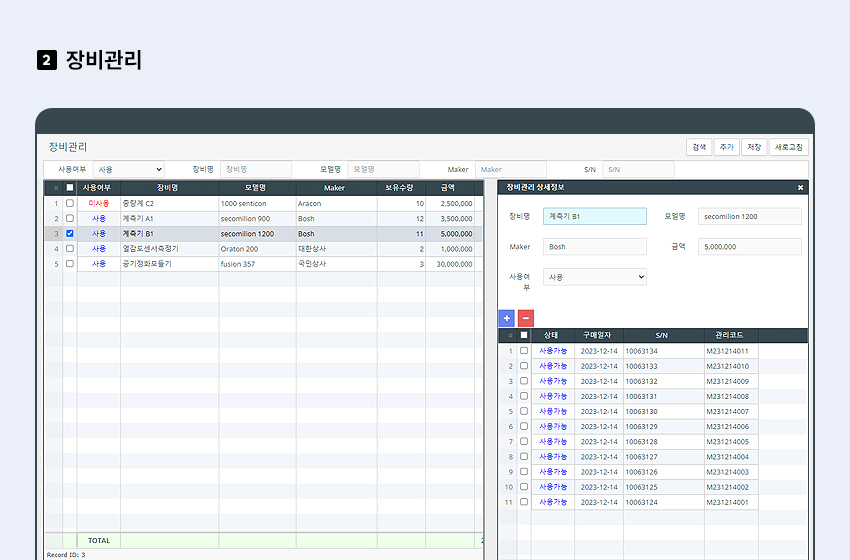The width and height of the screenshot is (850, 560).
Task: Click the 금액 field showing 5,000,000
Action: (x=750, y=247)
